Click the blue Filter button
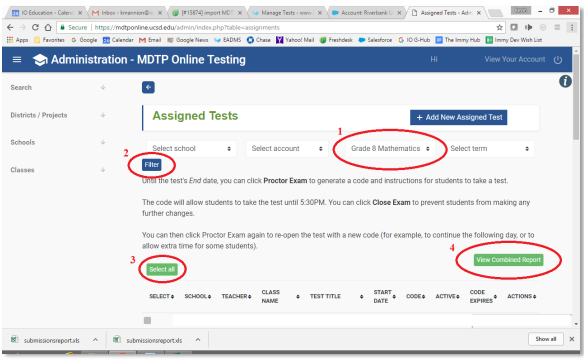 (152, 165)
